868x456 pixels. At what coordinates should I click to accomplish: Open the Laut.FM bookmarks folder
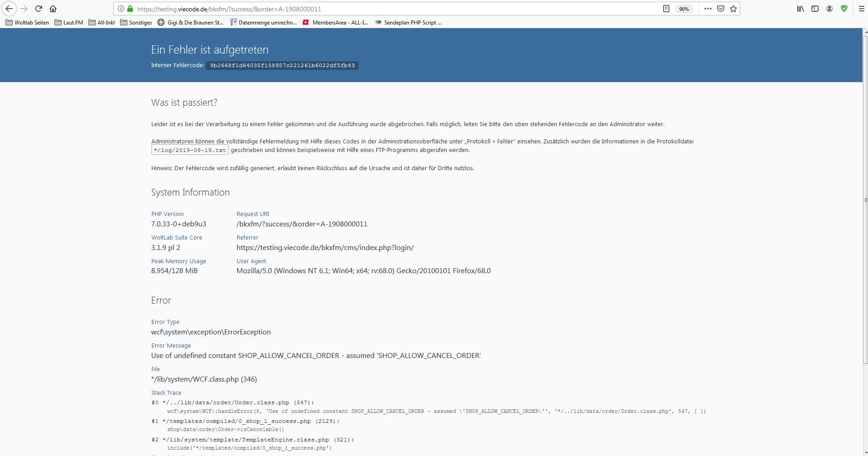69,22
